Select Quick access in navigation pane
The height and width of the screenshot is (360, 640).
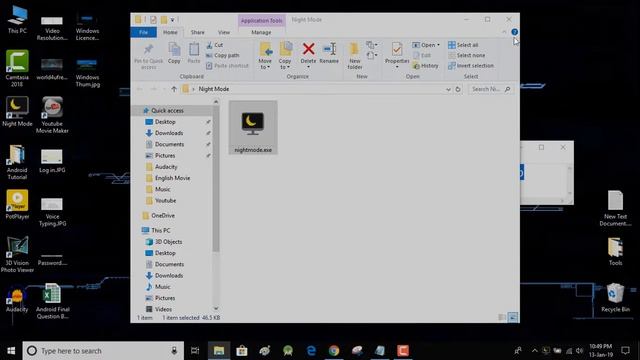click(167, 111)
